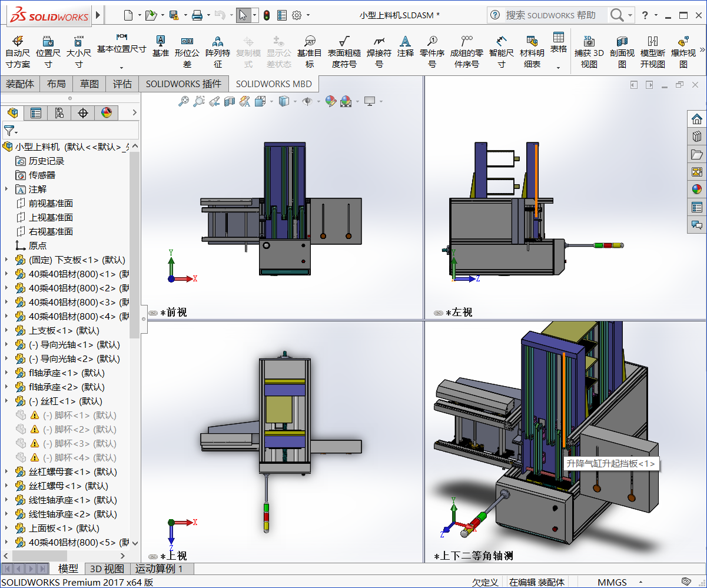Unlink the Front view (*前视) link icon
Screen dimensions: 707x588
click(x=153, y=313)
